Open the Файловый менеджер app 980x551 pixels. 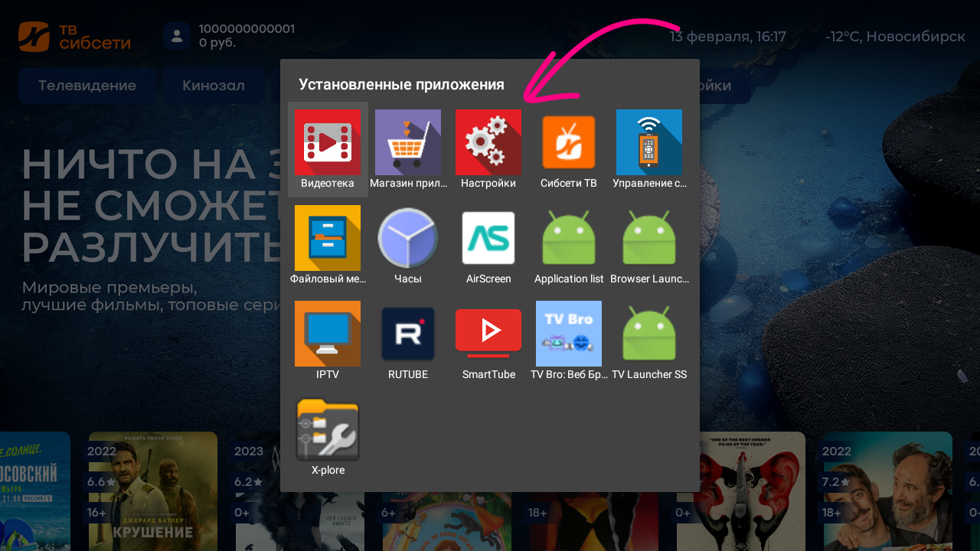(x=328, y=245)
